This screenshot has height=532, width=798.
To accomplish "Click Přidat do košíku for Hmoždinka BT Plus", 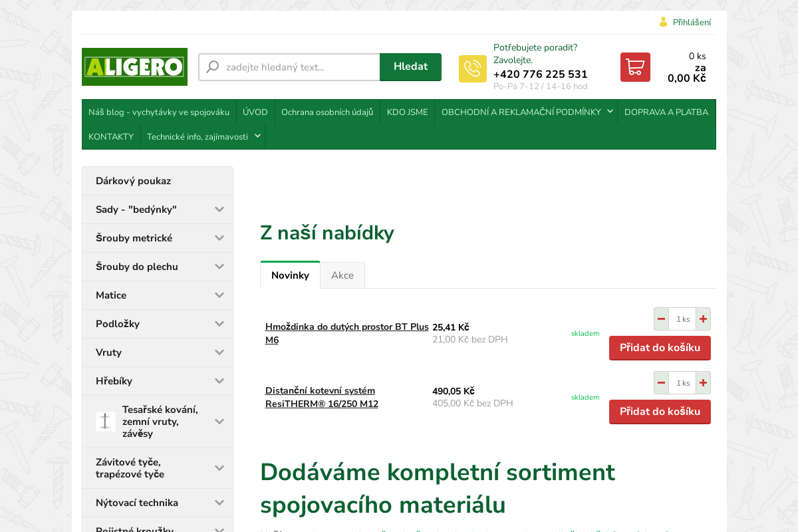I will tap(660, 348).
